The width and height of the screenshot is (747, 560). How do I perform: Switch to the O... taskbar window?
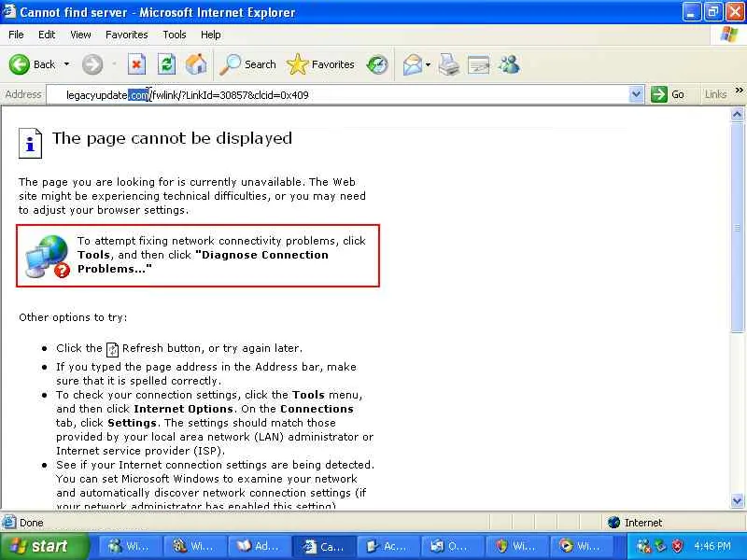[x=453, y=546]
